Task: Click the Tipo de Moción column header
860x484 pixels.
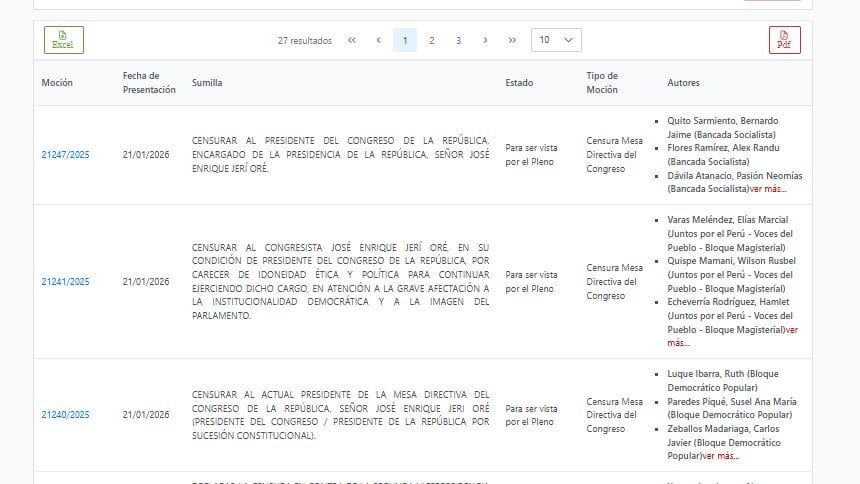Action: (602, 83)
